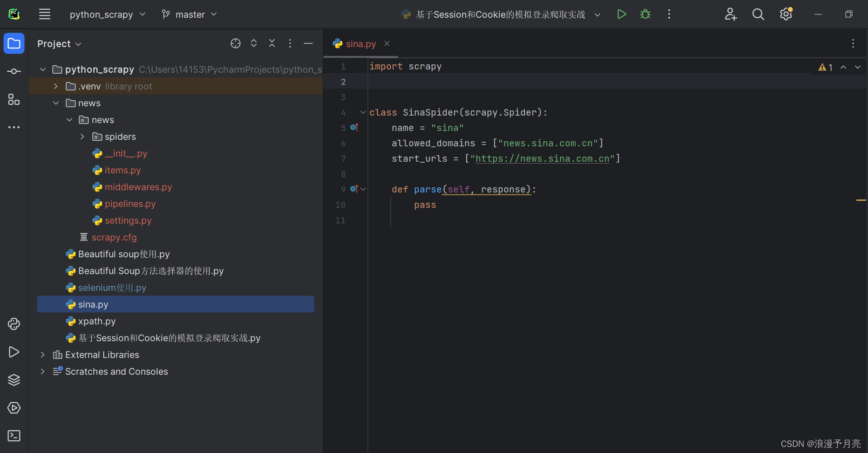Collapse all nodes in Project tree

[272, 43]
